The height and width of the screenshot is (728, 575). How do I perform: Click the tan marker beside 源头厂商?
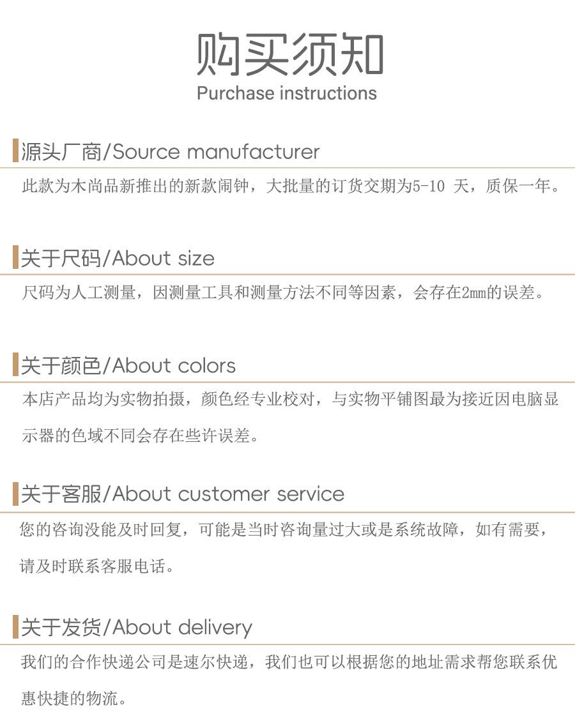coord(16,151)
